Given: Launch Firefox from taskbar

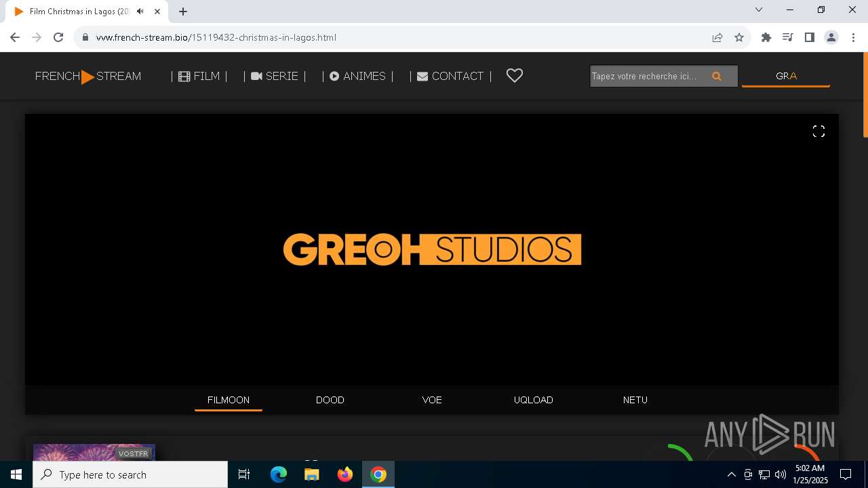Looking at the screenshot, I should [x=345, y=474].
